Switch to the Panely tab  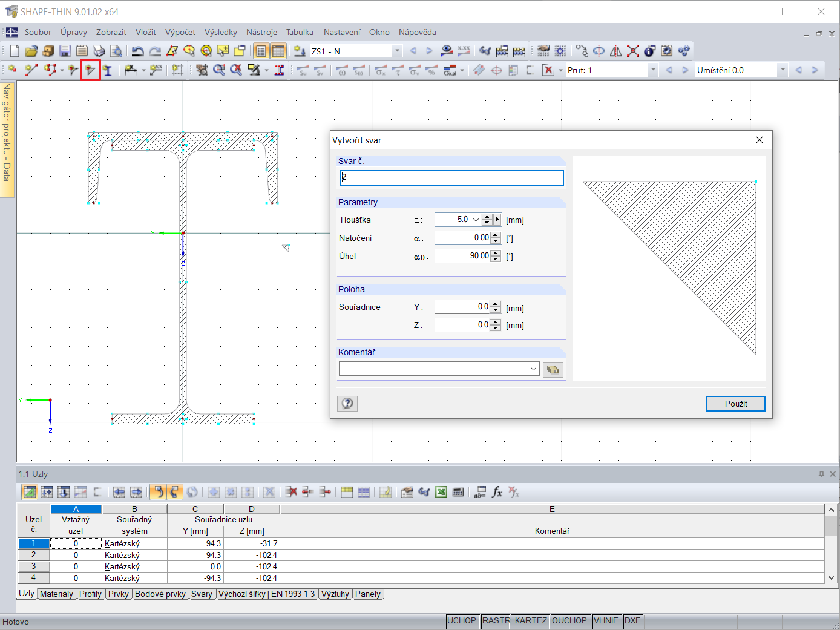(368, 594)
